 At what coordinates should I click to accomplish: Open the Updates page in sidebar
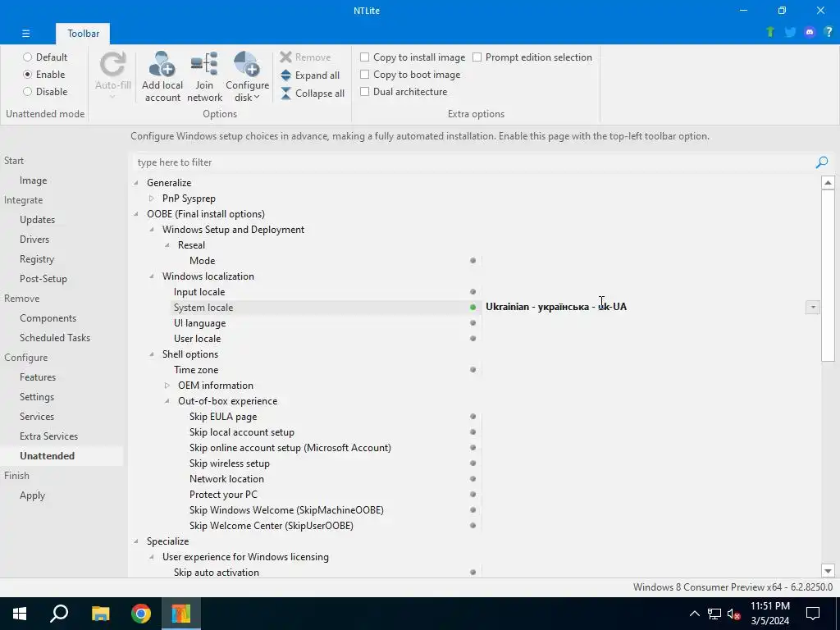(x=38, y=220)
